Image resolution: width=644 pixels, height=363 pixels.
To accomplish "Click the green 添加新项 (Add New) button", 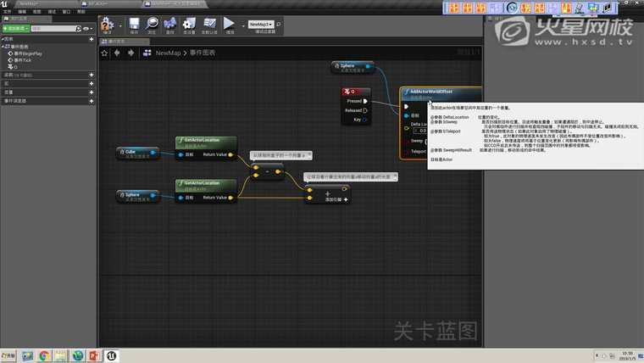I will [15, 28].
